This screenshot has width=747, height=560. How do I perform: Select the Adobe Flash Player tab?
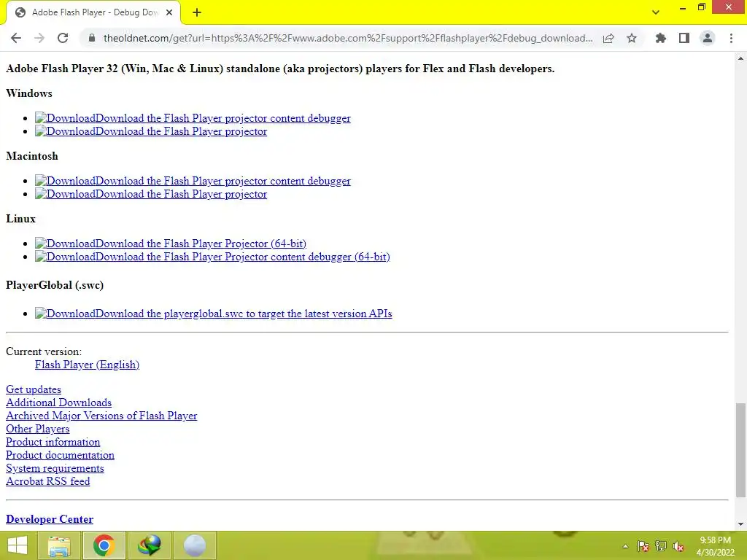94,12
